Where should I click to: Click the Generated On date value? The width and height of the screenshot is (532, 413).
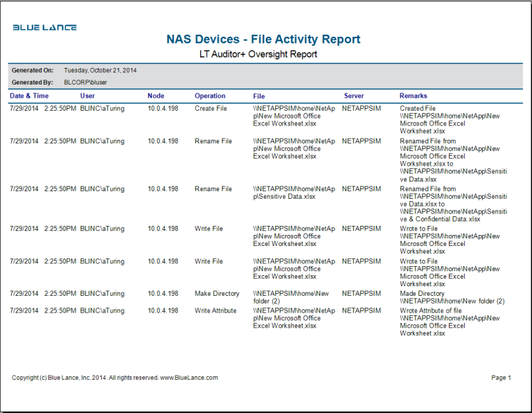(x=100, y=71)
